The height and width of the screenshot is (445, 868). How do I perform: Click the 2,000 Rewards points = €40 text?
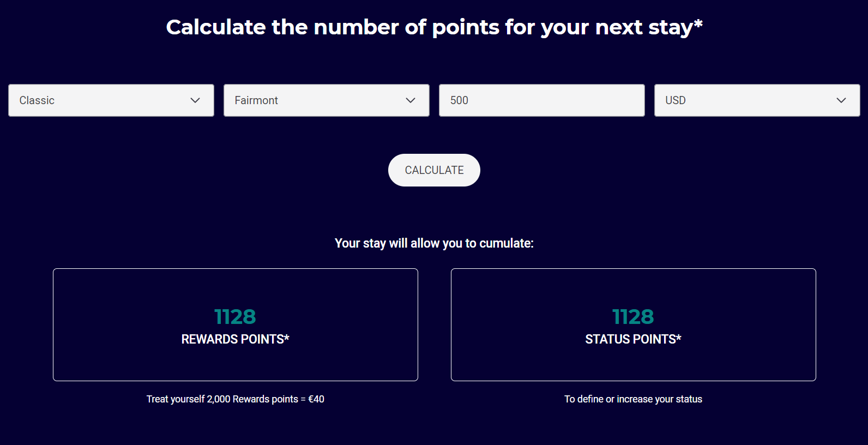click(x=235, y=399)
